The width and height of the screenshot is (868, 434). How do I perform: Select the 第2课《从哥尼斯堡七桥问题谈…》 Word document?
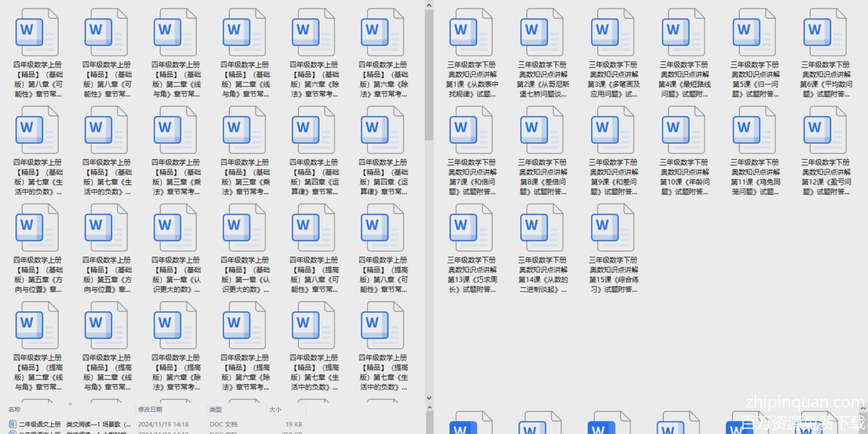[x=542, y=53]
